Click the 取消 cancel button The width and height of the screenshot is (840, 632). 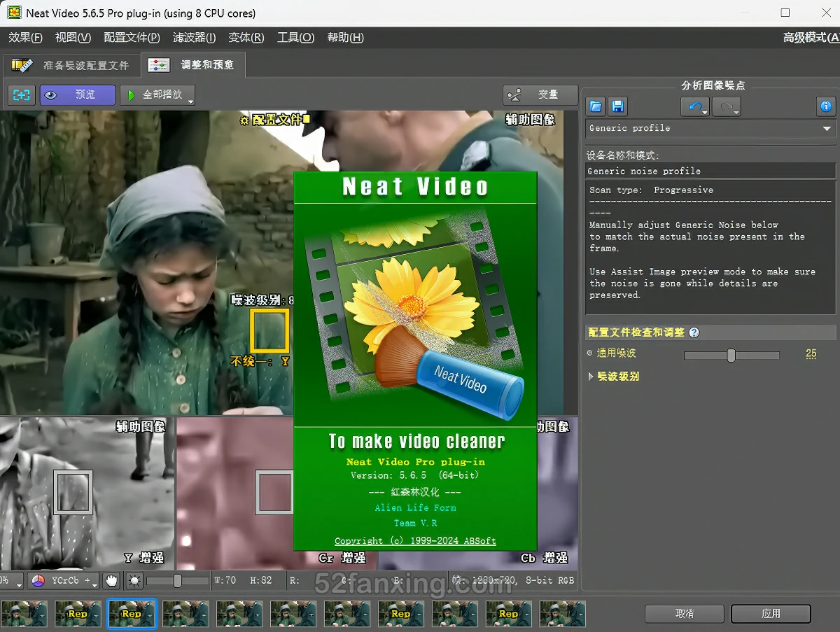[x=685, y=613]
